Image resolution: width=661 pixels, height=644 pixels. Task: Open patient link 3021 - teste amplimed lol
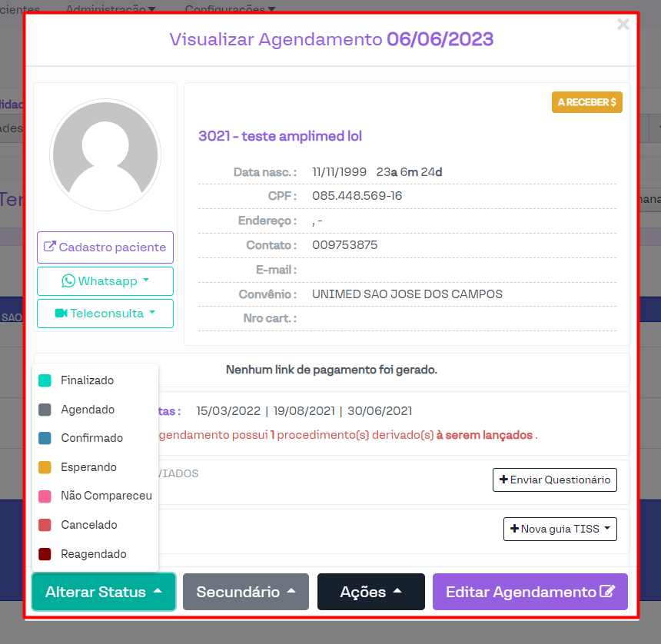[x=280, y=136]
